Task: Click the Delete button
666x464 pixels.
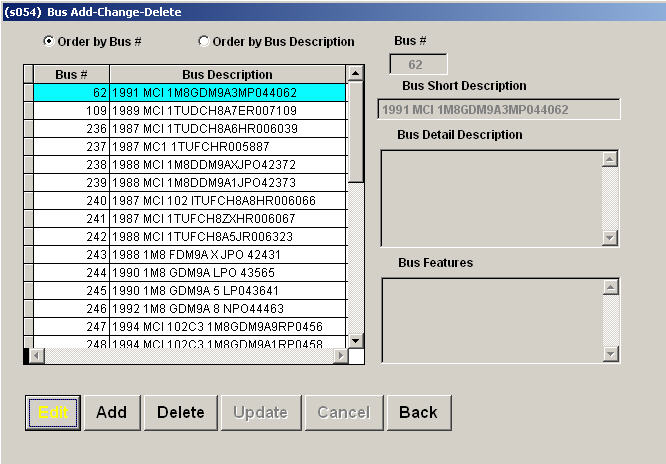Action: point(181,413)
